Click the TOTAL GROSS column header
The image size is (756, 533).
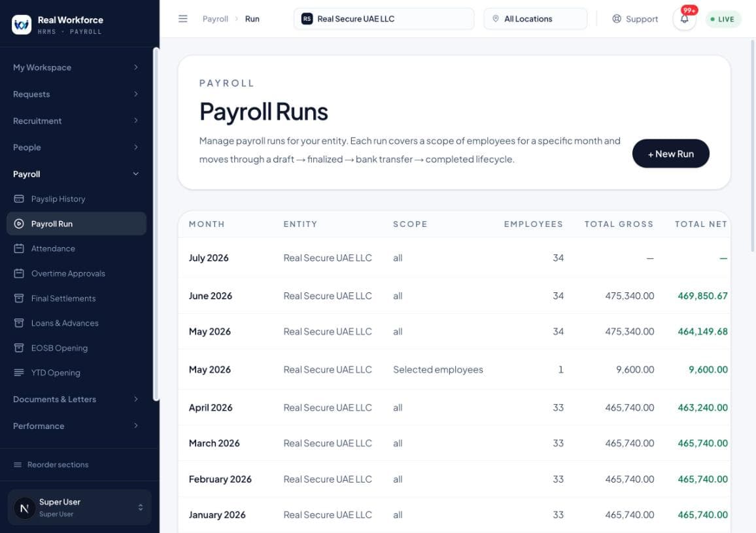[x=619, y=224]
